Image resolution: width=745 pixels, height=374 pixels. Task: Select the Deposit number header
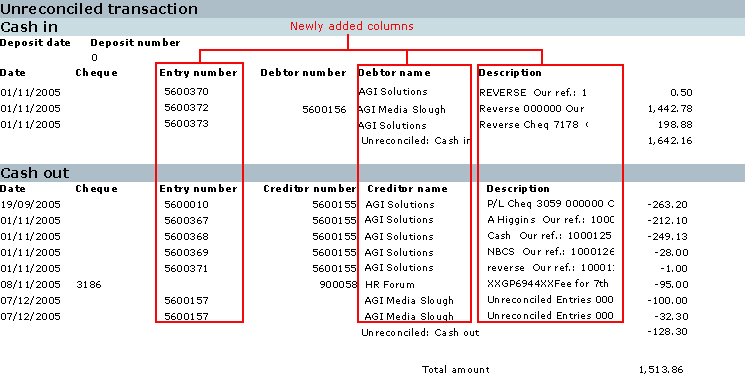coord(135,43)
